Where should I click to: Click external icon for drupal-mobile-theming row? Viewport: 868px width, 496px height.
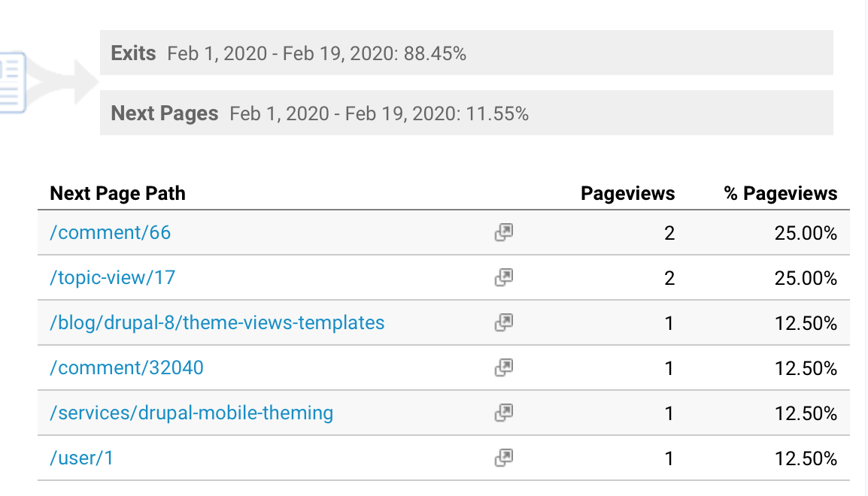point(504,413)
